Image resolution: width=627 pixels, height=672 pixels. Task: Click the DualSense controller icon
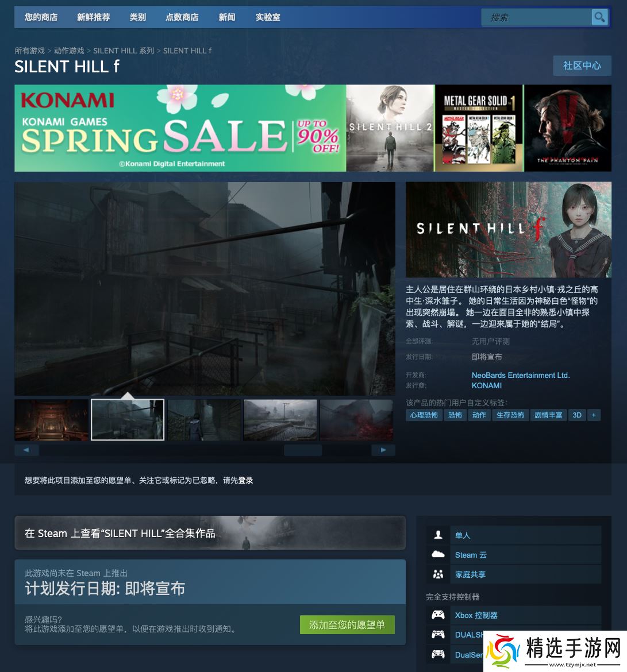[x=438, y=654]
